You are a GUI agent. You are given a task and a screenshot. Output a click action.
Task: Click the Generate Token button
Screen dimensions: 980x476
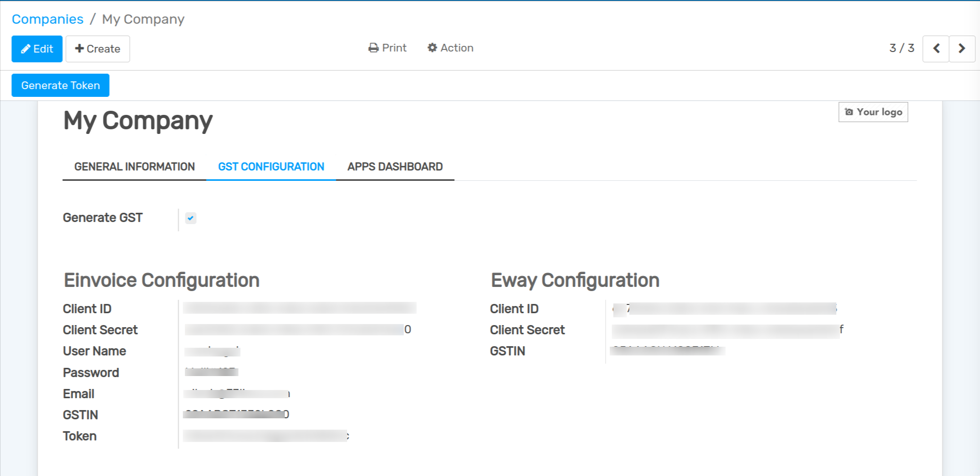pos(60,86)
